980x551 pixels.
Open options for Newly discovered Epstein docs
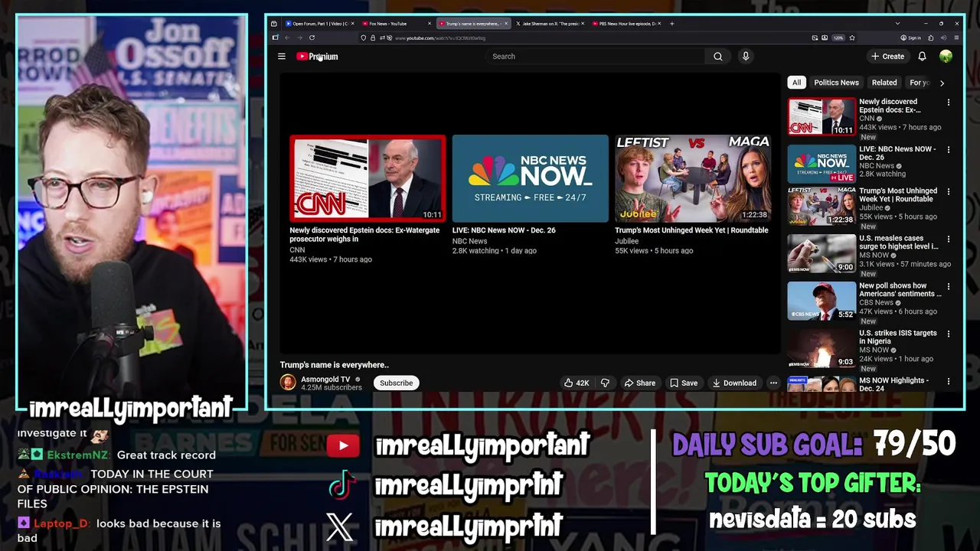click(x=949, y=103)
